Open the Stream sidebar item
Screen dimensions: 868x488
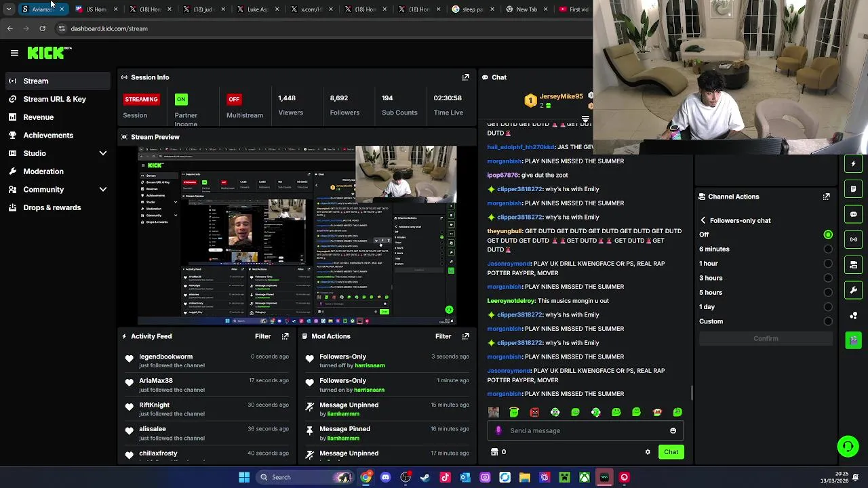coord(57,81)
